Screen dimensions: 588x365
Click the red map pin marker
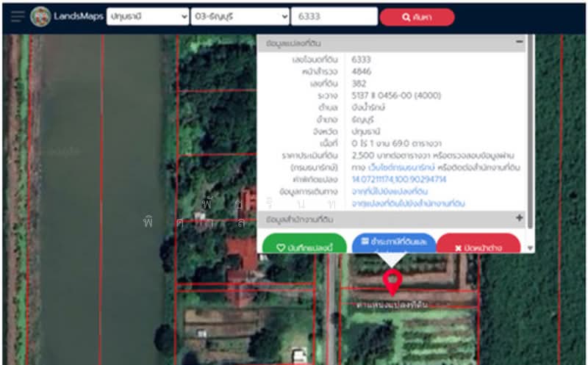pyautogui.click(x=392, y=282)
